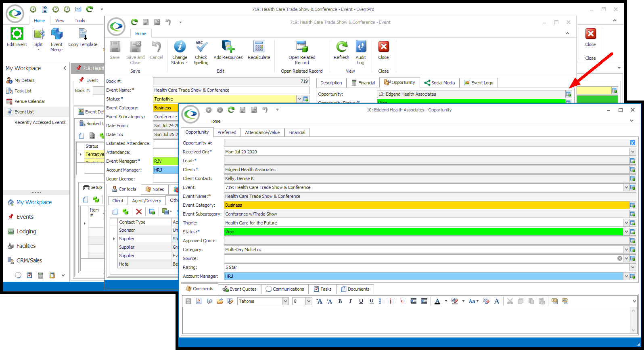
Task: Click undo arrow in Opportunity quick access toolbar
Action: 265,110
